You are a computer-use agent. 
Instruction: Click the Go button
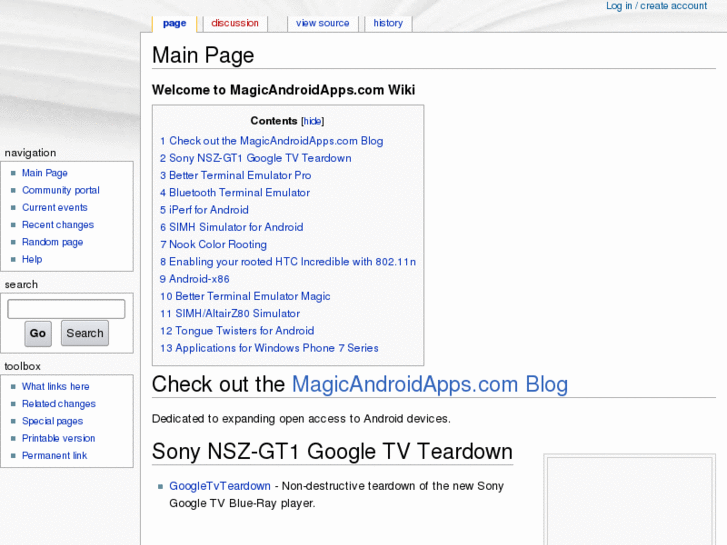pyautogui.click(x=38, y=333)
